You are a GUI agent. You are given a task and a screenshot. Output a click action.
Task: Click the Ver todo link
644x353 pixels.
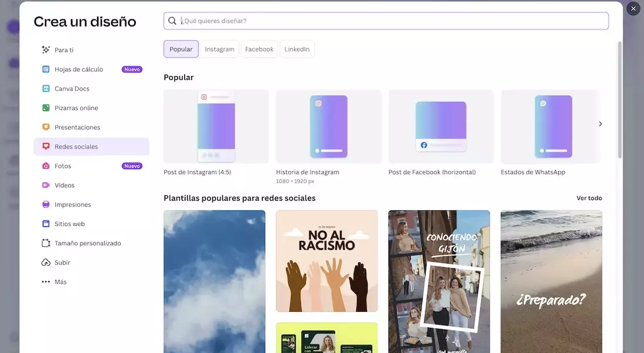point(589,198)
